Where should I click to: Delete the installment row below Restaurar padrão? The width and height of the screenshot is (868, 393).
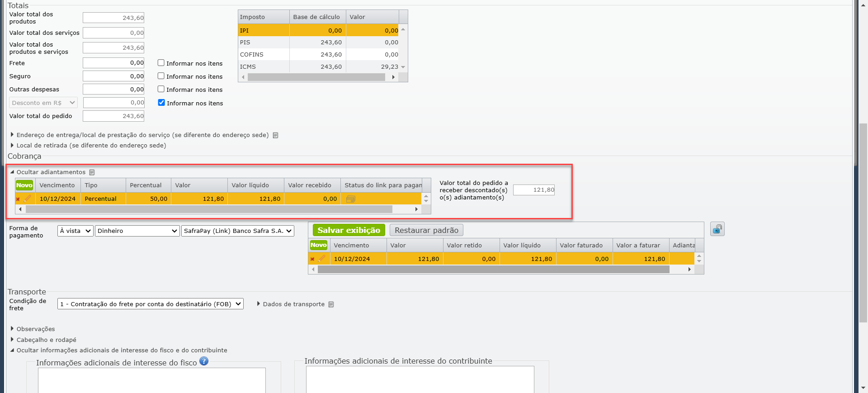[x=312, y=259]
